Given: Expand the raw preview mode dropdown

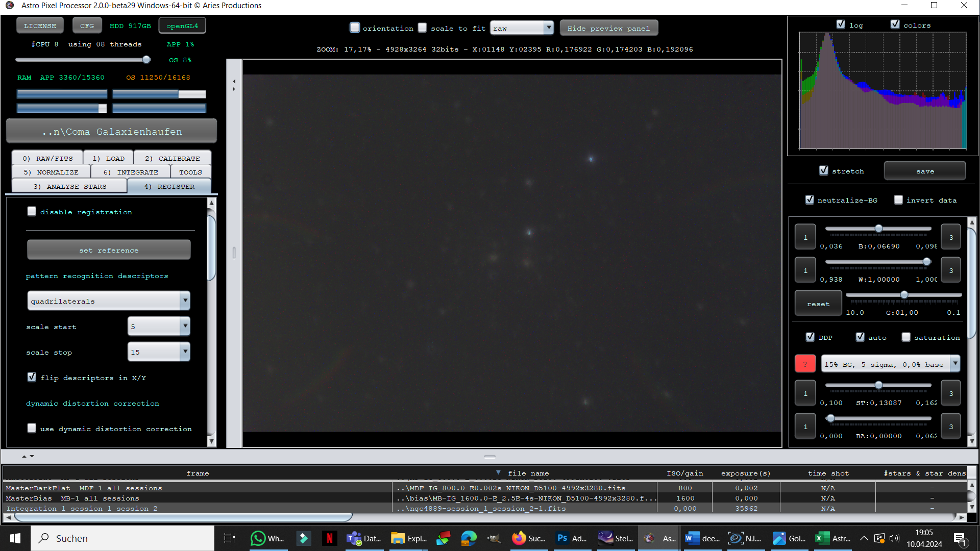Looking at the screenshot, I should (522, 28).
